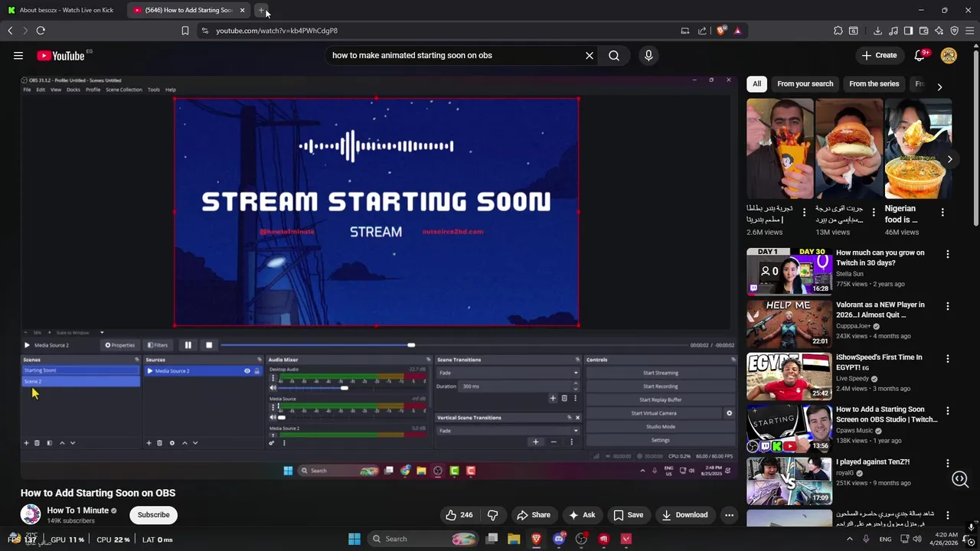Toggle the browser sidebar panel icon
The image size is (980, 551).
909,31
